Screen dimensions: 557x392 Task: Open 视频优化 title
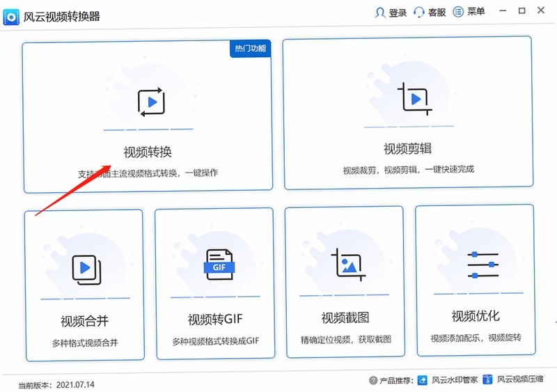coord(476,315)
